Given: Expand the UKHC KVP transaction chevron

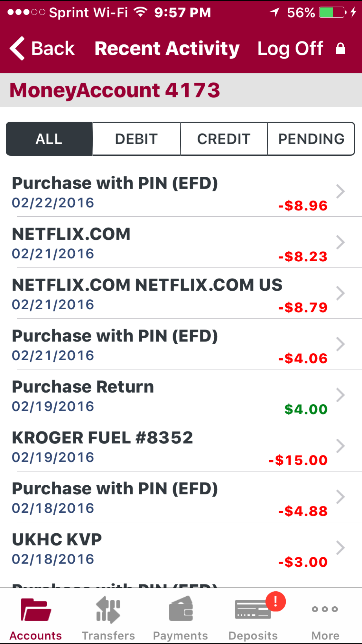Looking at the screenshot, I should pyautogui.click(x=340, y=548).
